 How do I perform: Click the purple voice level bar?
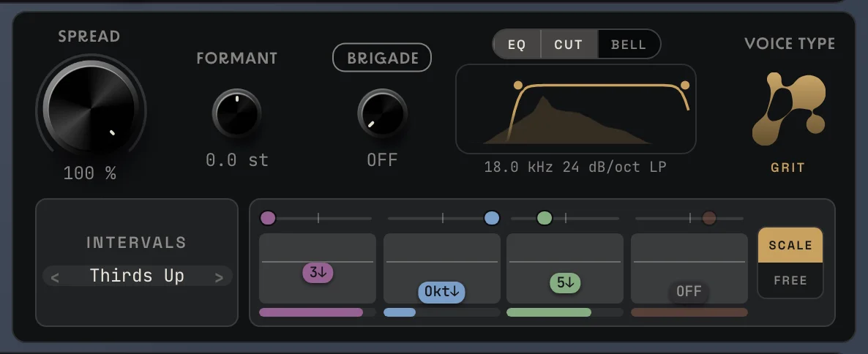pyautogui.click(x=317, y=312)
